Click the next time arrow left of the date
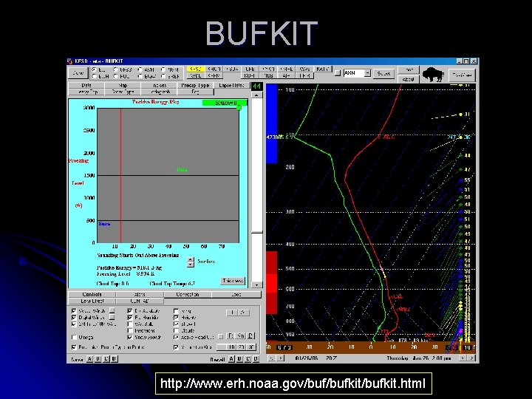The image size is (532, 399). (x=281, y=358)
